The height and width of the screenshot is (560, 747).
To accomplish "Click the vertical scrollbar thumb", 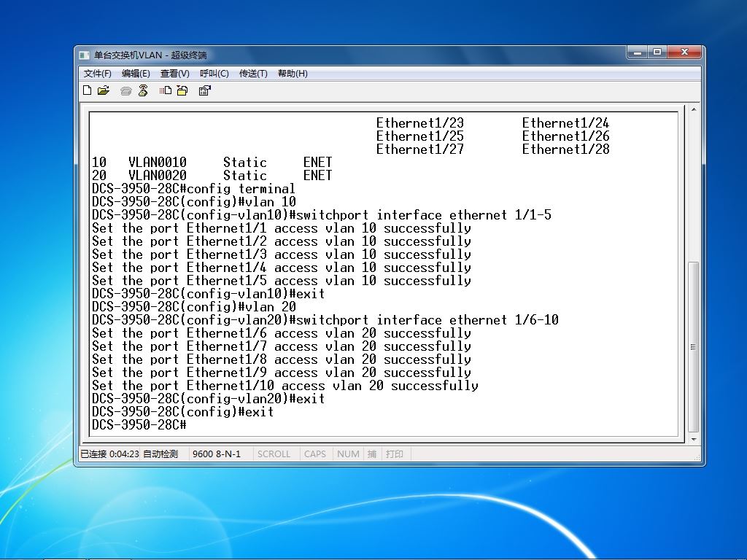I will click(694, 347).
